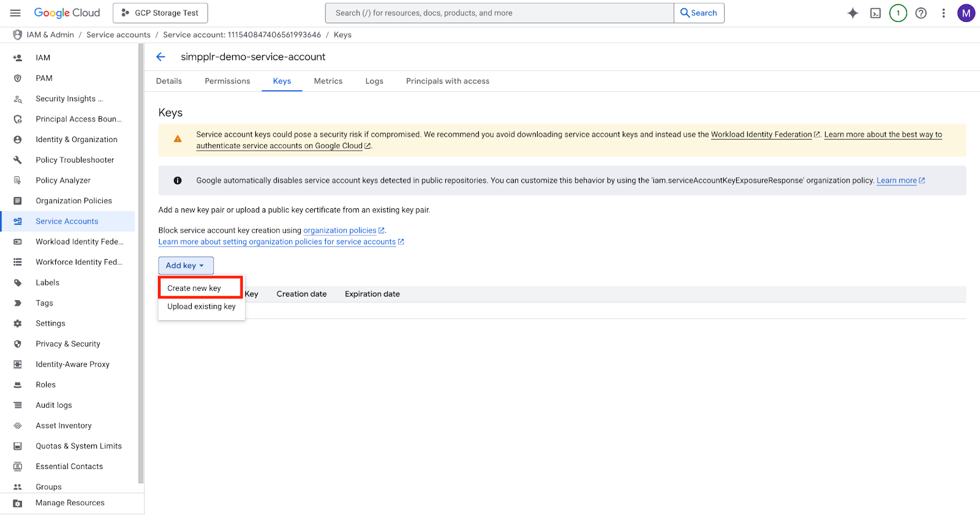Activate the Cloud Shell terminal icon
The image size is (980, 515).
875,13
